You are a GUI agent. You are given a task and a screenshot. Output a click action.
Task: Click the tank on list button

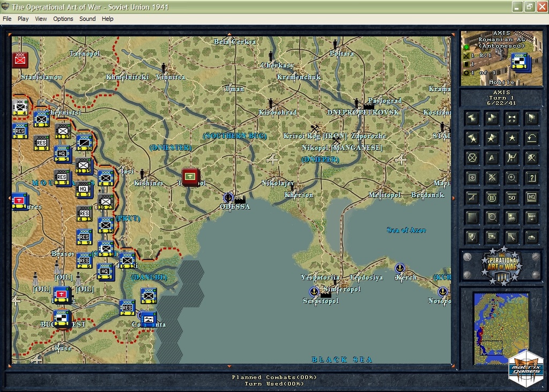[x=492, y=237]
